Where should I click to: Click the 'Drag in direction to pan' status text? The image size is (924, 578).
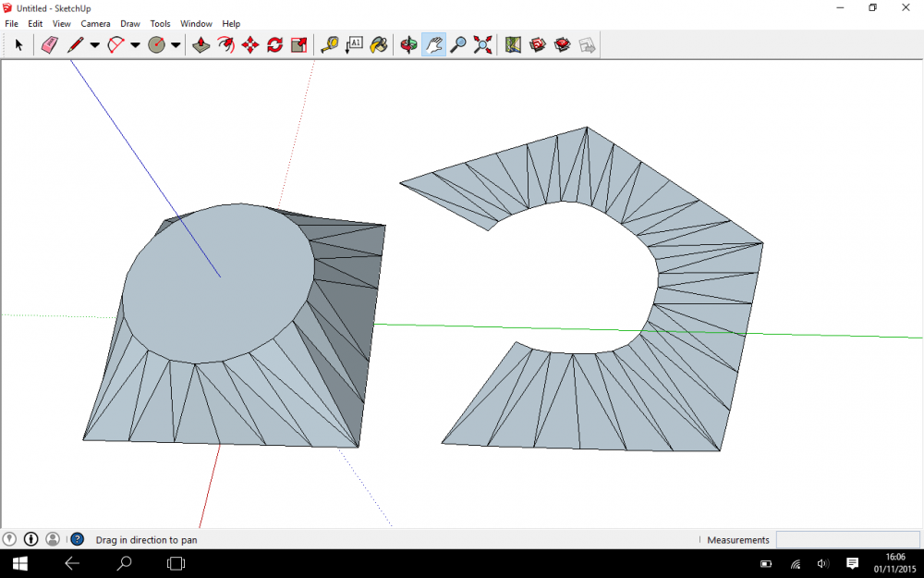[x=146, y=540]
